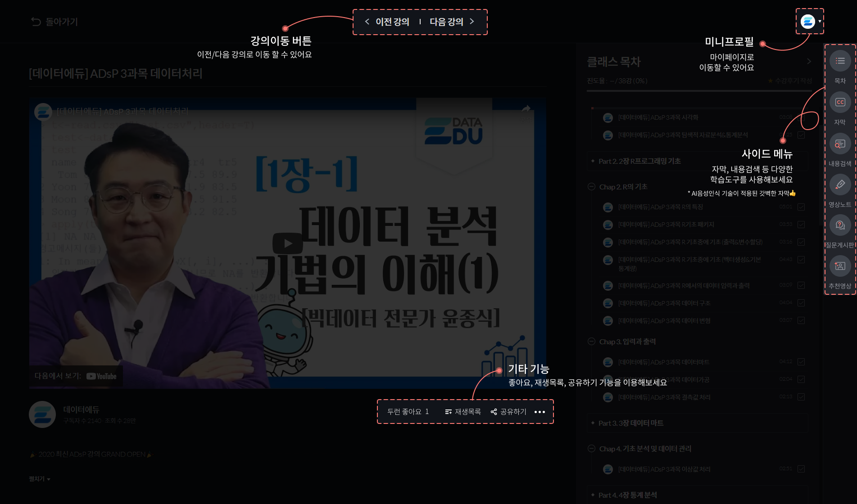Click the share arrow on the video
The image size is (857, 504).
(x=526, y=109)
